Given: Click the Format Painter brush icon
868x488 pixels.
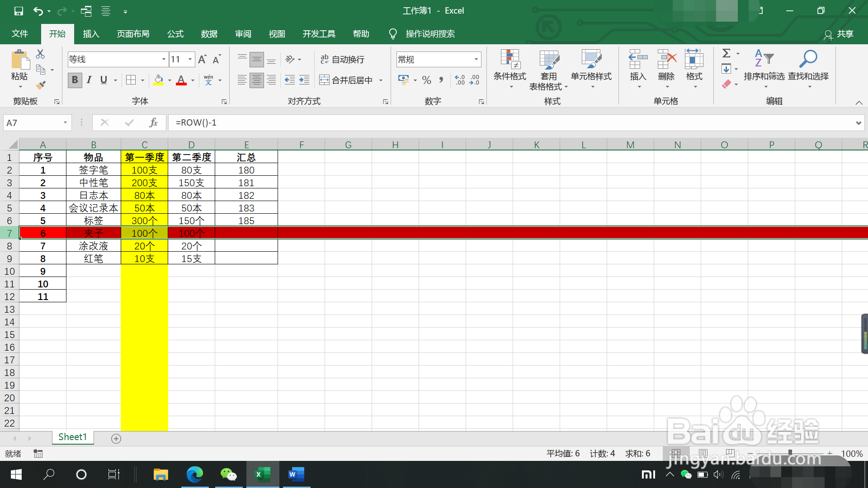Looking at the screenshot, I should pyautogui.click(x=41, y=85).
